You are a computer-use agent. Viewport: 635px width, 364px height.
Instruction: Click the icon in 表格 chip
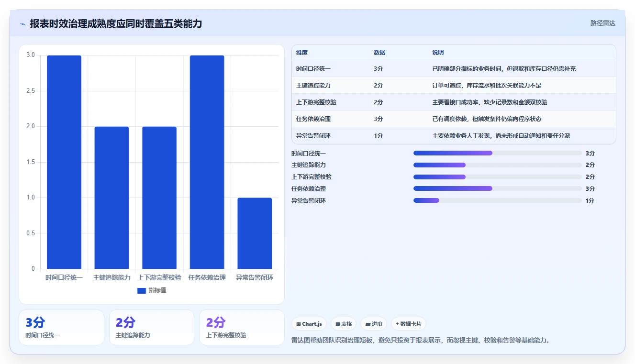coord(337,324)
